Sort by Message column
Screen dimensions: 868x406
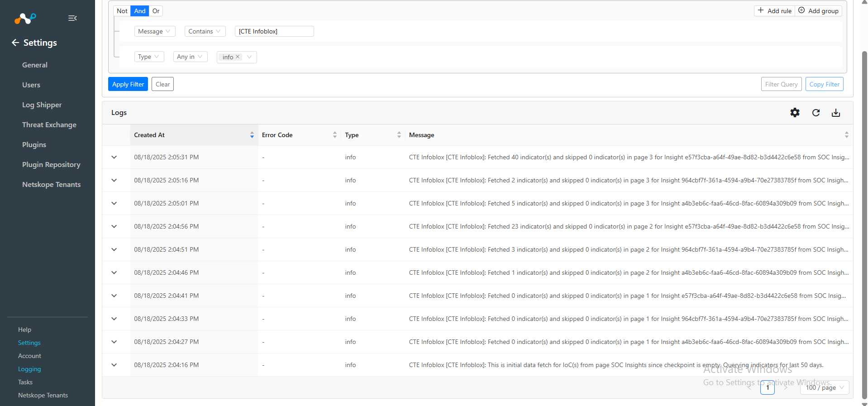click(846, 135)
